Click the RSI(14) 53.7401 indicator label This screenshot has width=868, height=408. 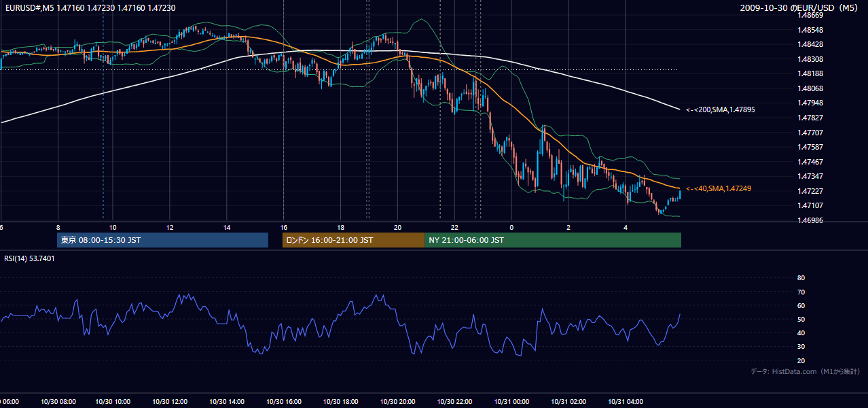click(x=29, y=258)
